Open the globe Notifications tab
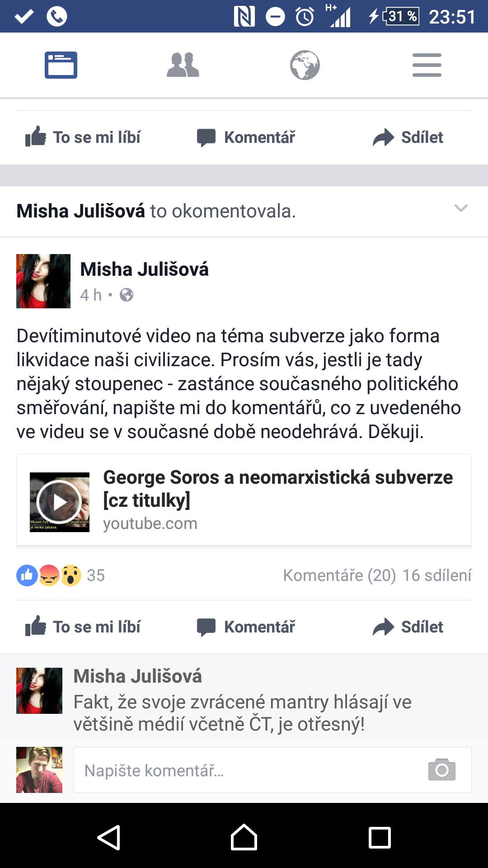 coord(305,65)
